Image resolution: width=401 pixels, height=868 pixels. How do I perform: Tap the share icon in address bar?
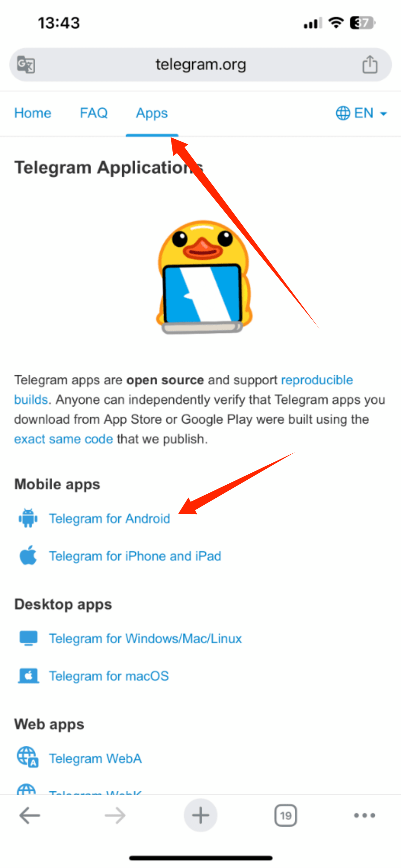pyautogui.click(x=370, y=64)
